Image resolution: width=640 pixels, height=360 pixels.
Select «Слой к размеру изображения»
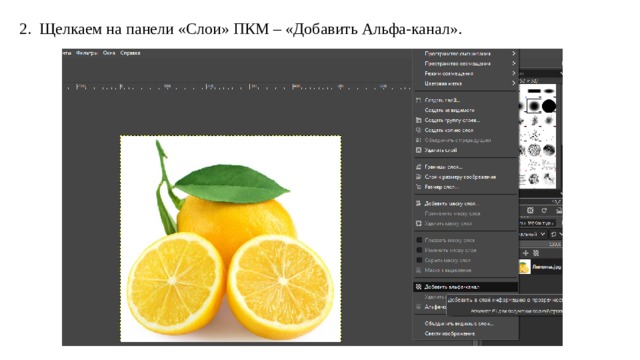[465, 177]
